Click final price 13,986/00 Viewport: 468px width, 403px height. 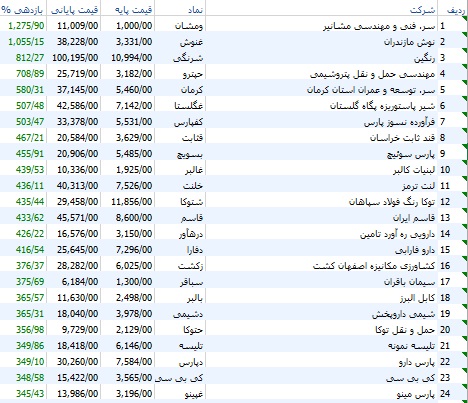[x=77, y=394]
